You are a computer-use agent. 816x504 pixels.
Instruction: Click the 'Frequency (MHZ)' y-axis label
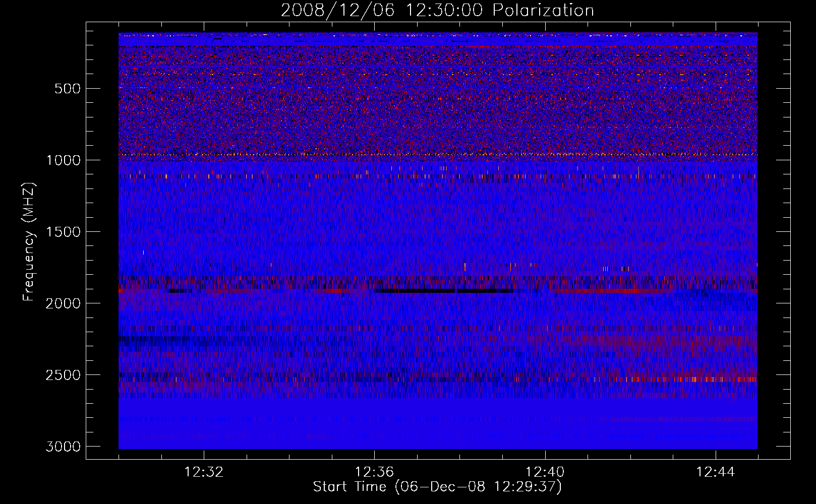point(29,242)
